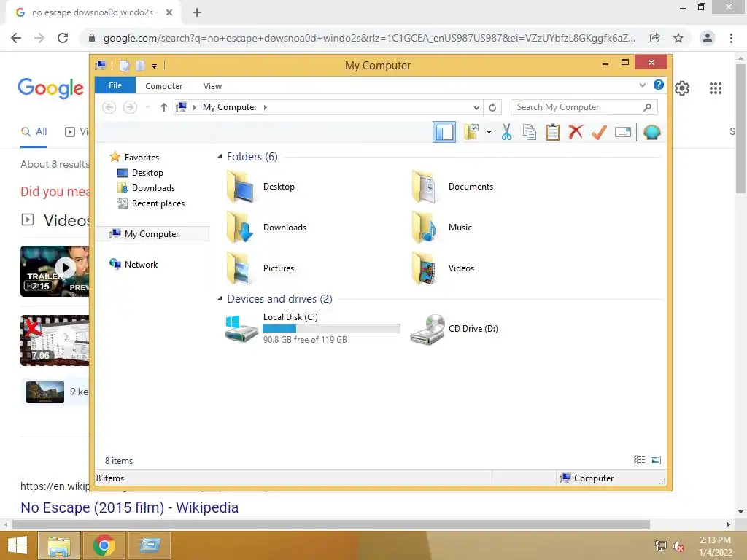Click Computer label in status bar
This screenshot has height=560, width=747.
tap(594, 478)
